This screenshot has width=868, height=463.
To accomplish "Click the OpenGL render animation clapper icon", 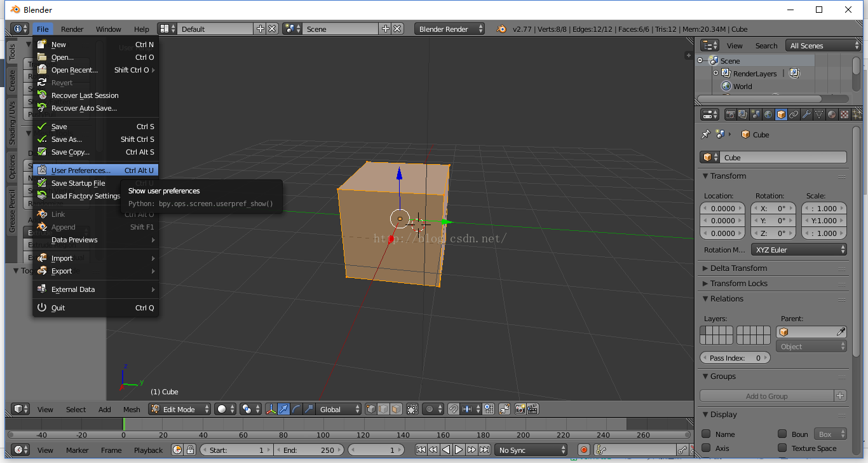I will [x=533, y=409].
